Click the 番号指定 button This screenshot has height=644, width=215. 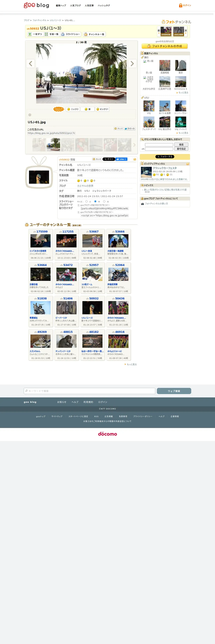click(x=181, y=149)
